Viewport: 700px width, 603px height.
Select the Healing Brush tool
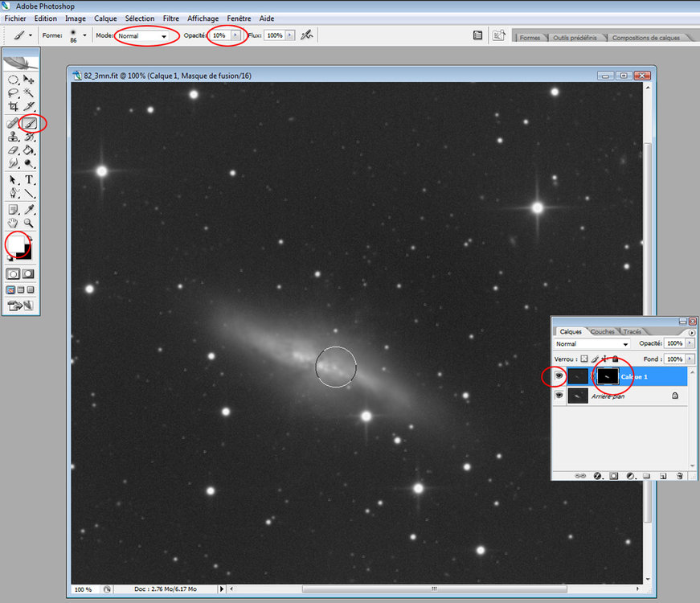[x=13, y=123]
